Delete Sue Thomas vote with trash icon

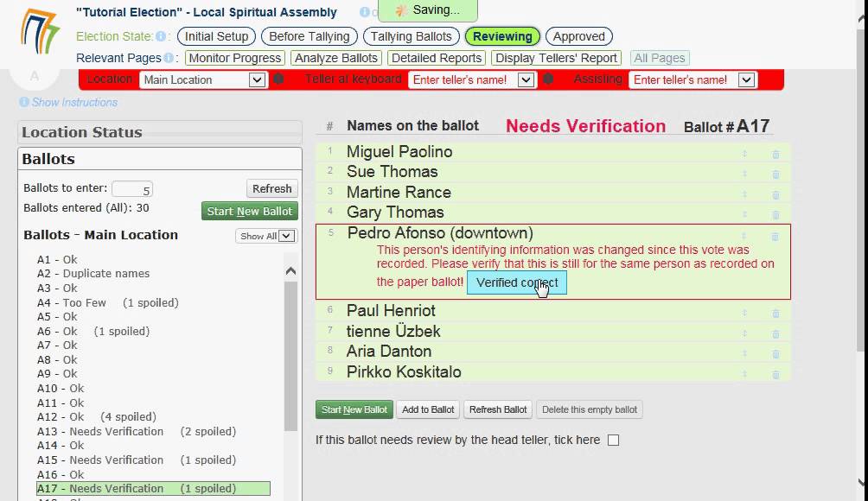(775, 174)
